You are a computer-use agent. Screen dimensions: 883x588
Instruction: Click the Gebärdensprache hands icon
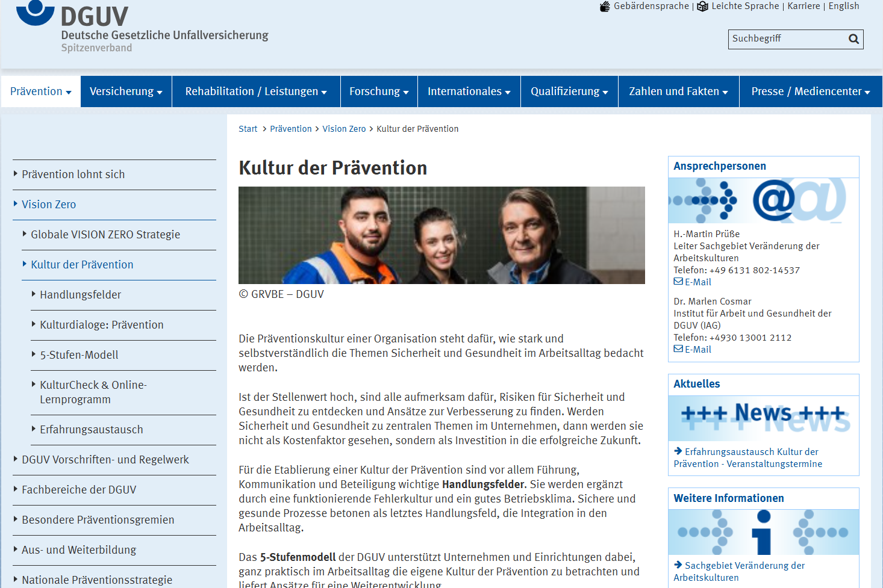click(605, 7)
